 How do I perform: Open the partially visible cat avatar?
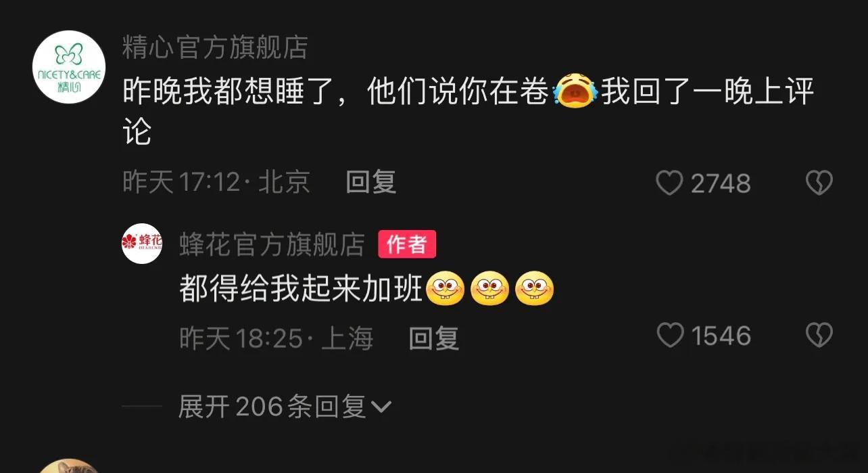tap(68, 466)
